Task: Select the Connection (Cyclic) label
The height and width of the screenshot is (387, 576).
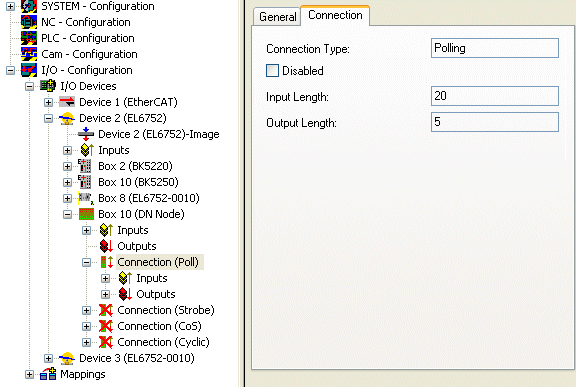Action: point(163,342)
